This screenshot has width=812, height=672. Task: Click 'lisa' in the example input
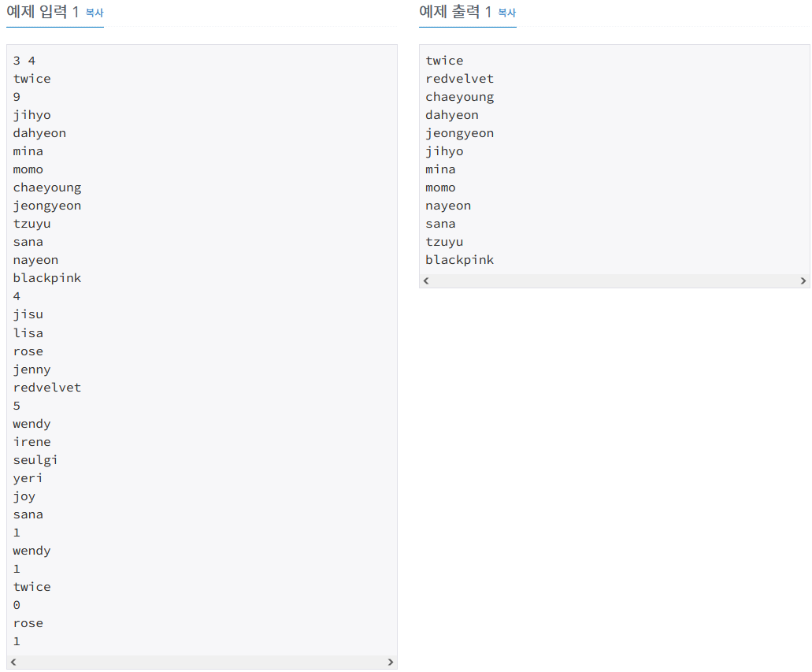tap(28, 333)
